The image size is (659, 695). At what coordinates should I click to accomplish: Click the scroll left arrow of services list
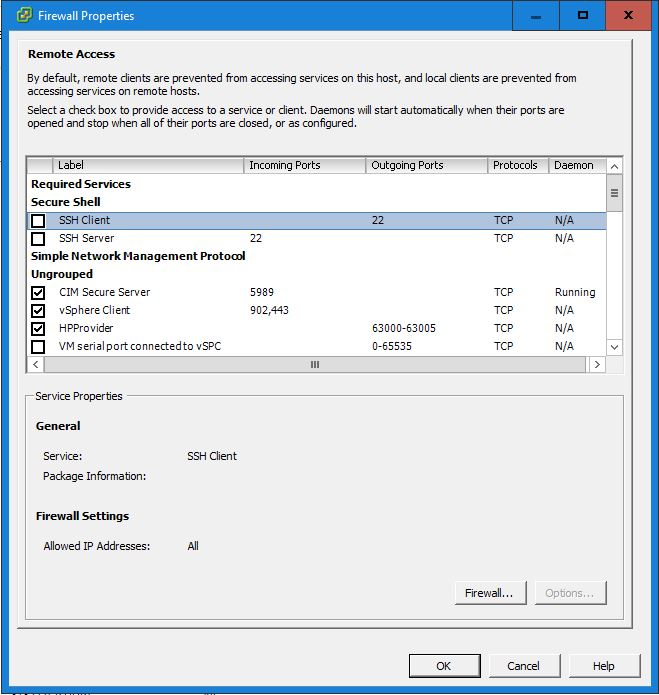[x=36, y=364]
